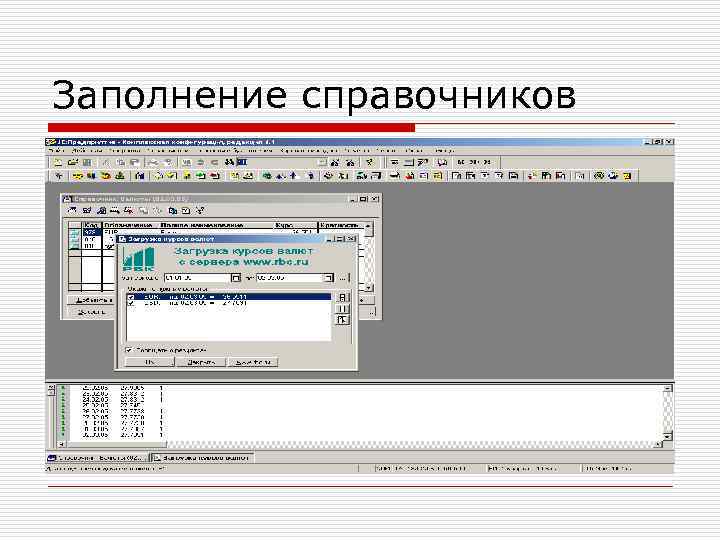Switch to Currencies directory window tab
The image size is (720, 540).
98,458
